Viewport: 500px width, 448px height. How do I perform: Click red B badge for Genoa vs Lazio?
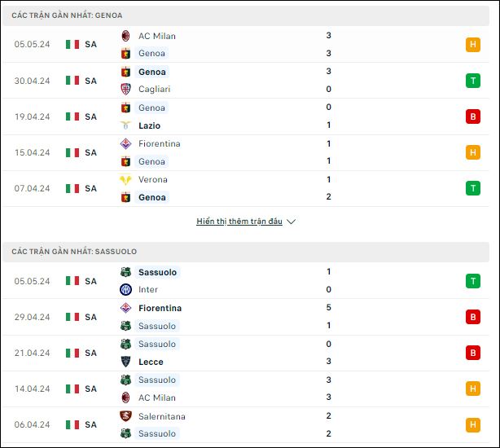[x=473, y=116]
